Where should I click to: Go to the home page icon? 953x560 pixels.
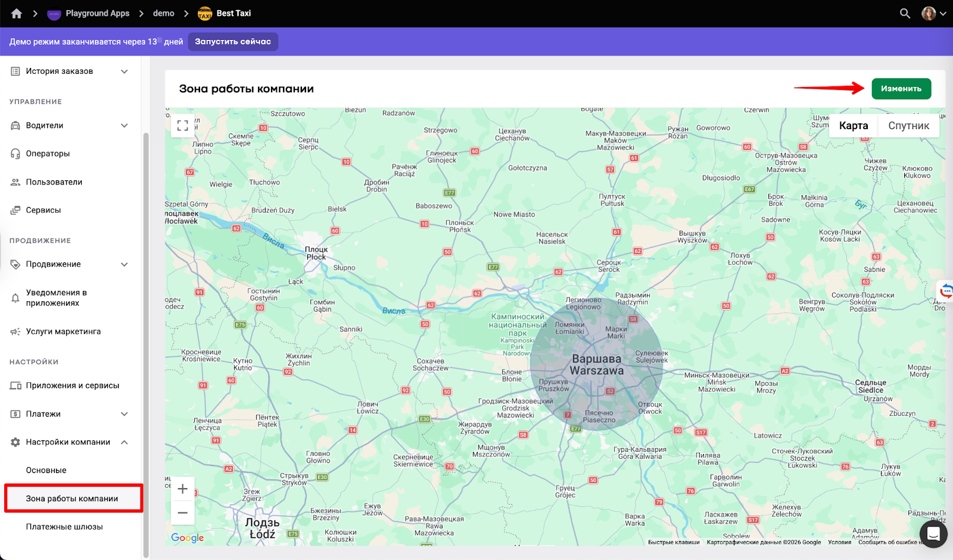[16, 13]
